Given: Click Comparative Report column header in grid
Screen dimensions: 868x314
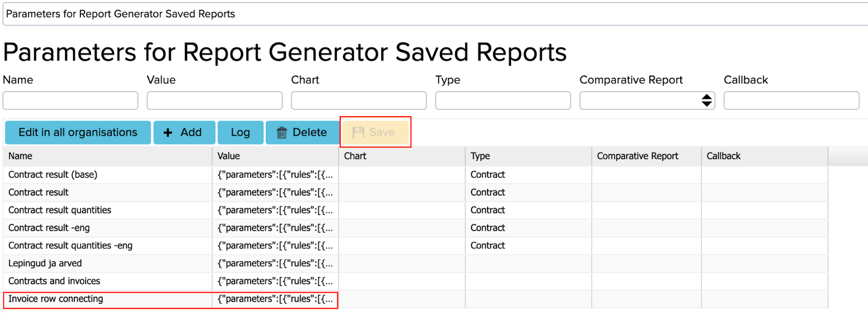Looking at the screenshot, I should point(637,156).
